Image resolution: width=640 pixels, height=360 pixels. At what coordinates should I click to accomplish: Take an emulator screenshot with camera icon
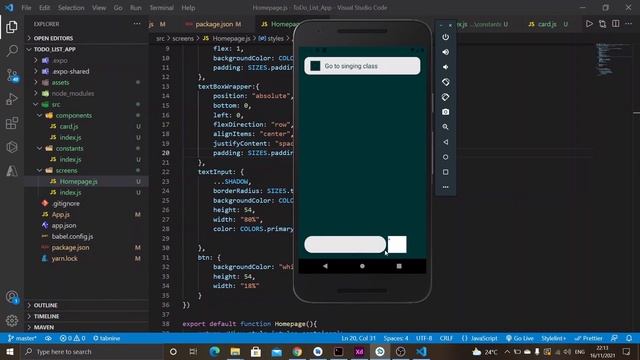[x=446, y=112]
